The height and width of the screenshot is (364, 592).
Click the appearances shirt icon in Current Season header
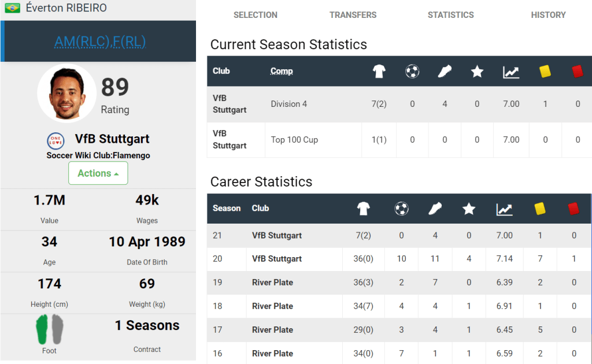379,72
